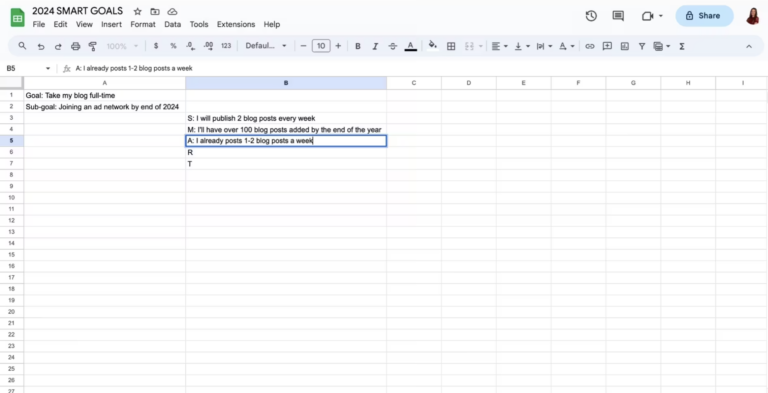Select cell 'S: I will publish 2 blog posts every week'
This screenshot has height=393, width=768.
click(286, 118)
